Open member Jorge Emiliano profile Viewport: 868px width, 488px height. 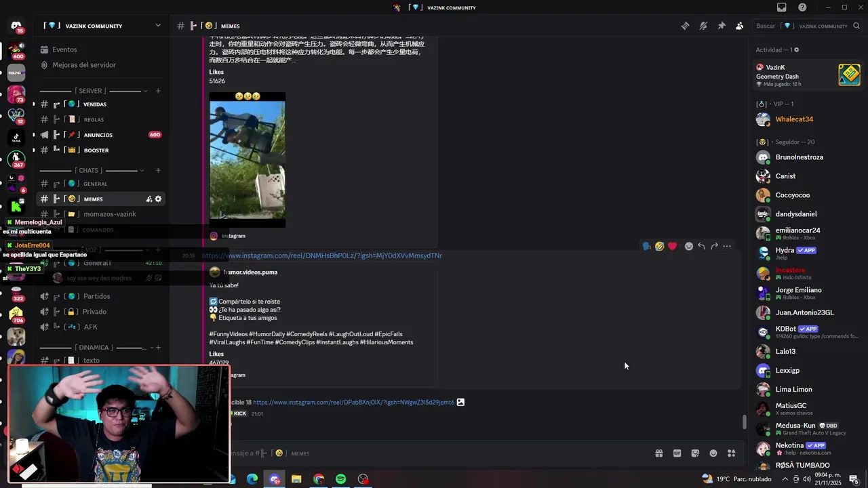[808, 293]
